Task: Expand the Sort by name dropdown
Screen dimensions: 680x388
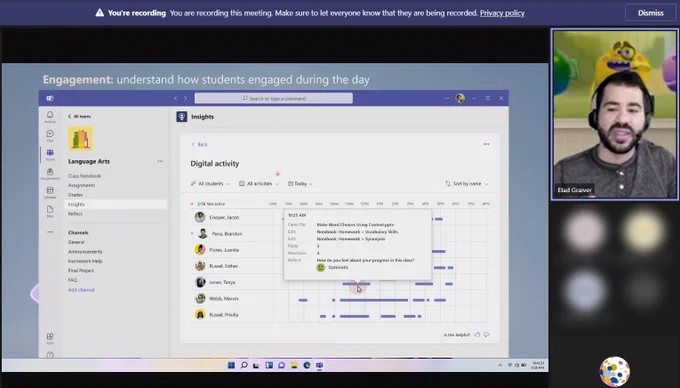Action: pos(467,184)
